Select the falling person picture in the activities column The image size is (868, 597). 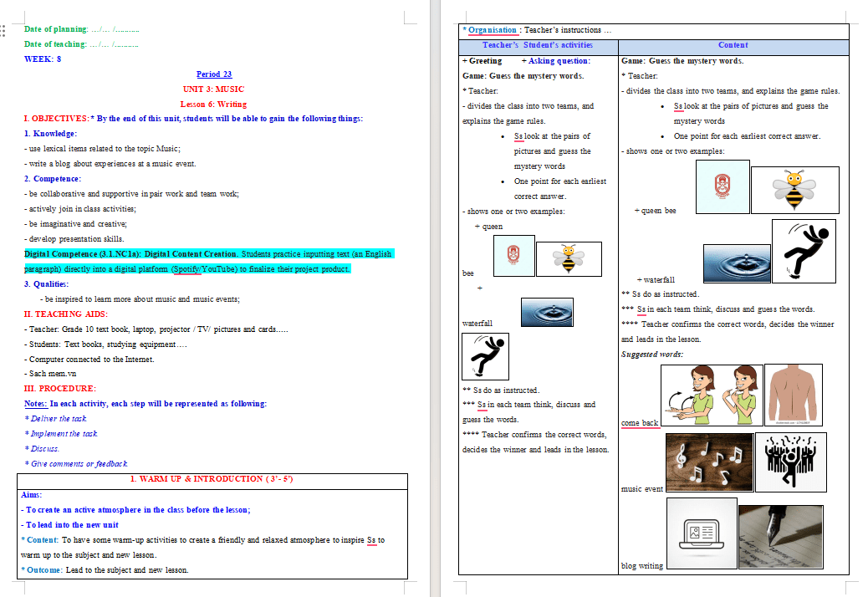[x=486, y=356]
